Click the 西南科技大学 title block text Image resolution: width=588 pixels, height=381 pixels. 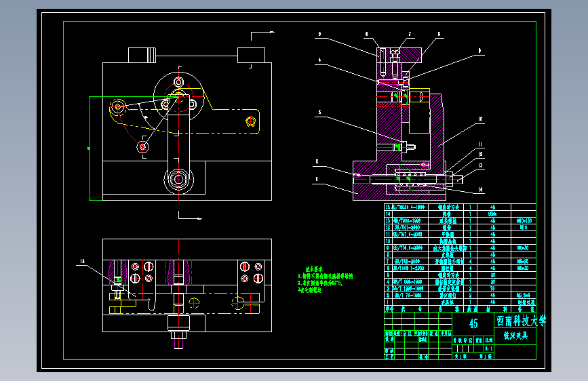pos(522,321)
